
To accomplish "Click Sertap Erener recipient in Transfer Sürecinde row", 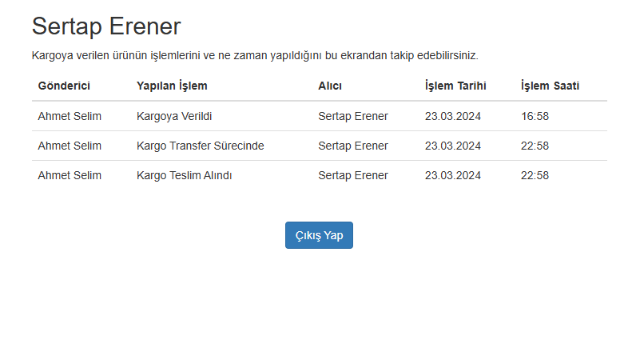I will pyautogui.click(x=353, y=146).
